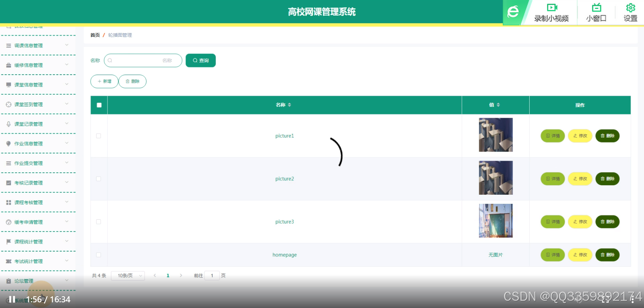Expand 考试统计管理 chevron
644x308 pixels.
(67, 261)
